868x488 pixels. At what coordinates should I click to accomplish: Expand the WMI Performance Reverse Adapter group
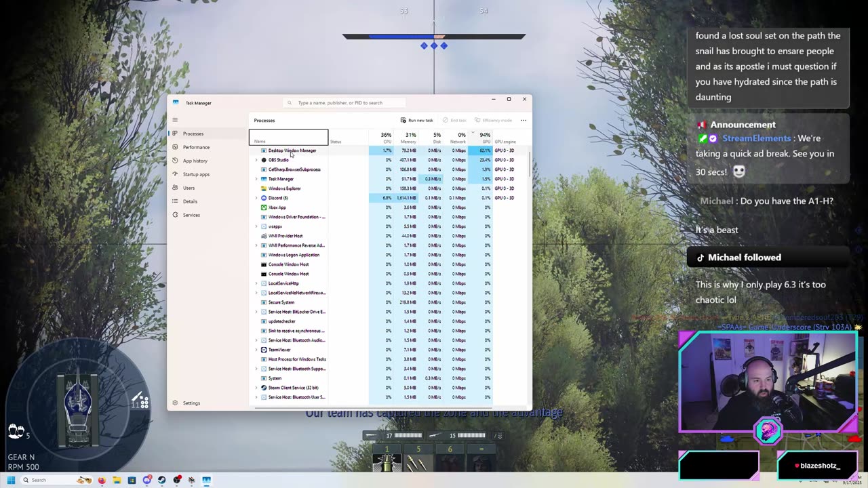pyautogui.click(x=256, y=245)
